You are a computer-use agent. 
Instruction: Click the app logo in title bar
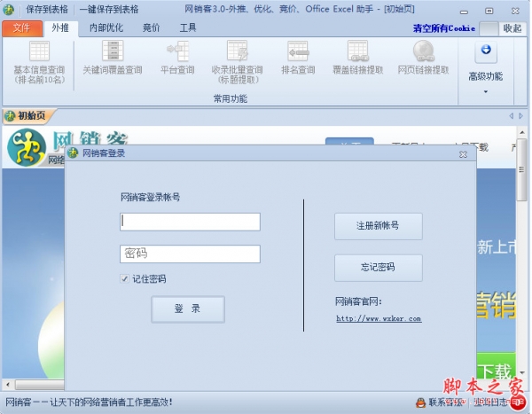(8, 10)
